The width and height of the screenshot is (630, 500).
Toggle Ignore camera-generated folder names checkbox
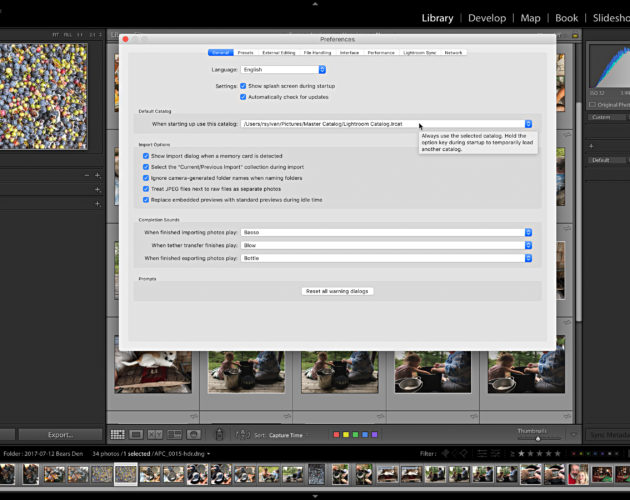146,178
